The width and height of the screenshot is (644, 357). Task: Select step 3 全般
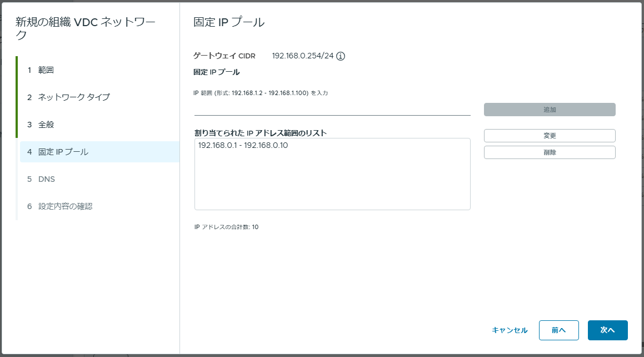98,125
